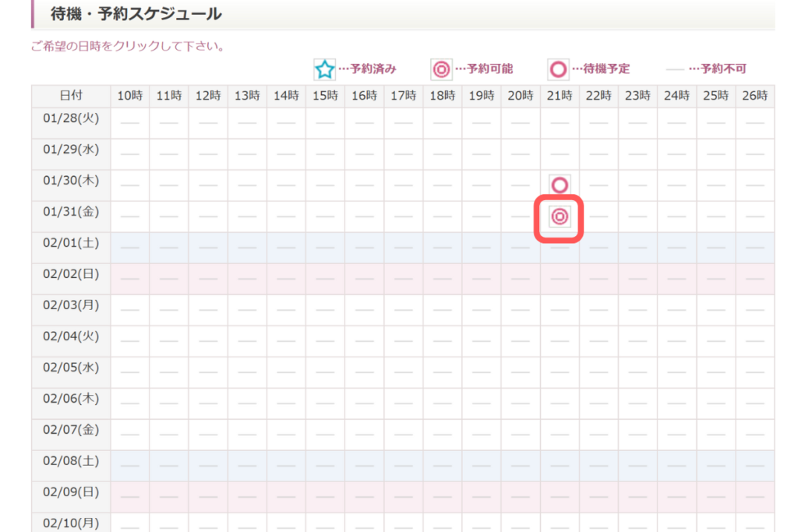
Task: Select the 01/28(火) date row label
Action: point(71,118)
